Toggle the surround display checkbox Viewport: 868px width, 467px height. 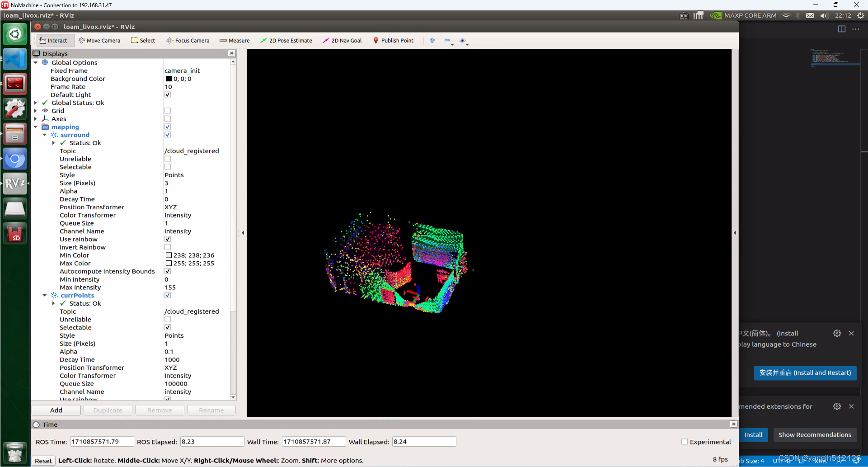click(x=168, y=135)
